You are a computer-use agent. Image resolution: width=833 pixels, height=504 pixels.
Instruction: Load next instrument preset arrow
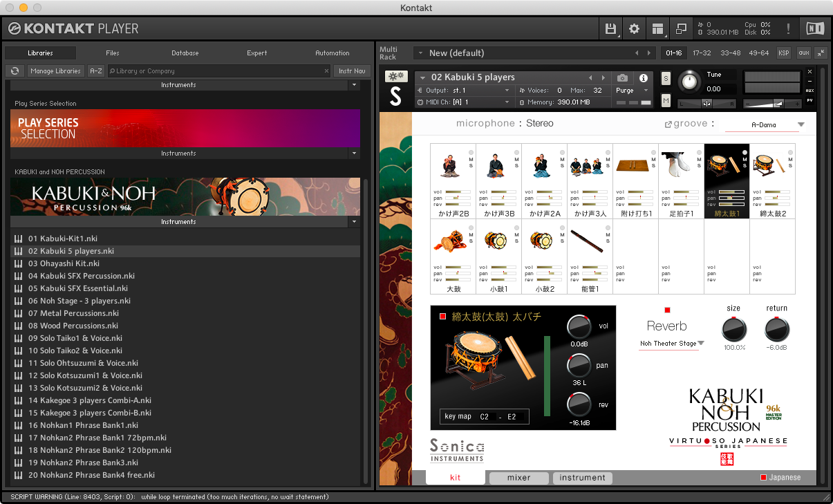[603, 78]
